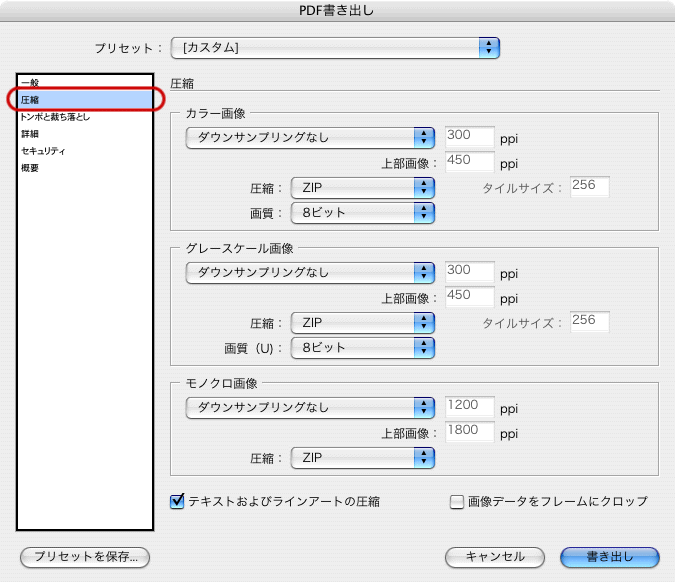Select トンボと裁ち落とし in the category list
675x582 pixels.
pos(85,117)
